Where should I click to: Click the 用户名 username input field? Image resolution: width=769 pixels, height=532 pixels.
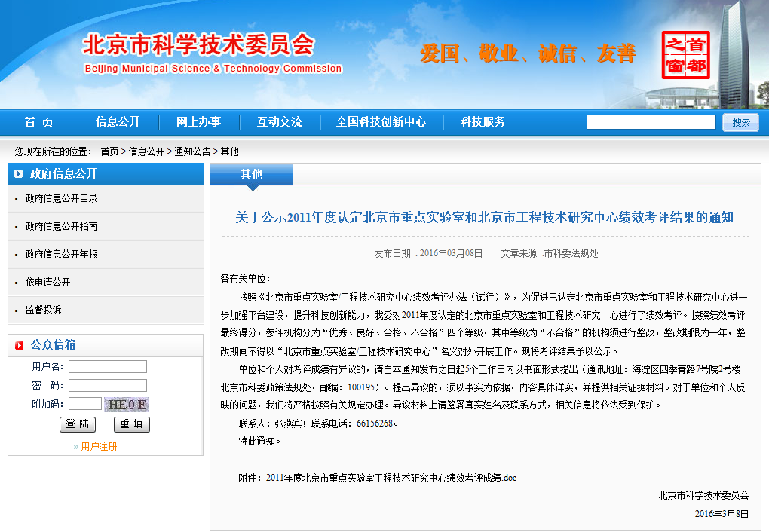pos(108,367)
